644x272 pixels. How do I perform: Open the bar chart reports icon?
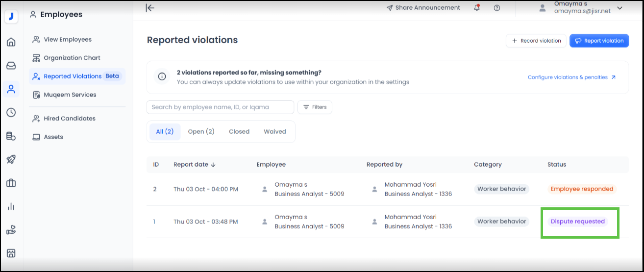point(11,206)
